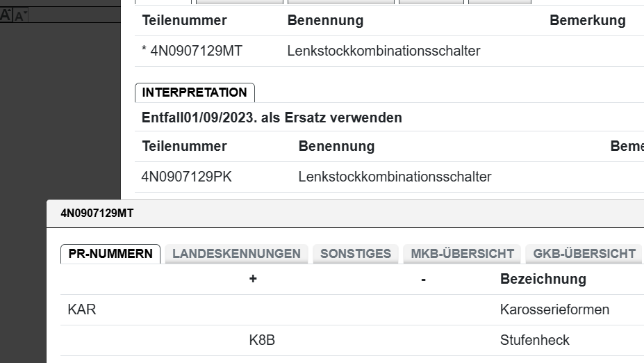The height and width of the screenshot is (363, 644).
Task: Select the MKB-ÜBERSICHT tab
Action: 462,254
